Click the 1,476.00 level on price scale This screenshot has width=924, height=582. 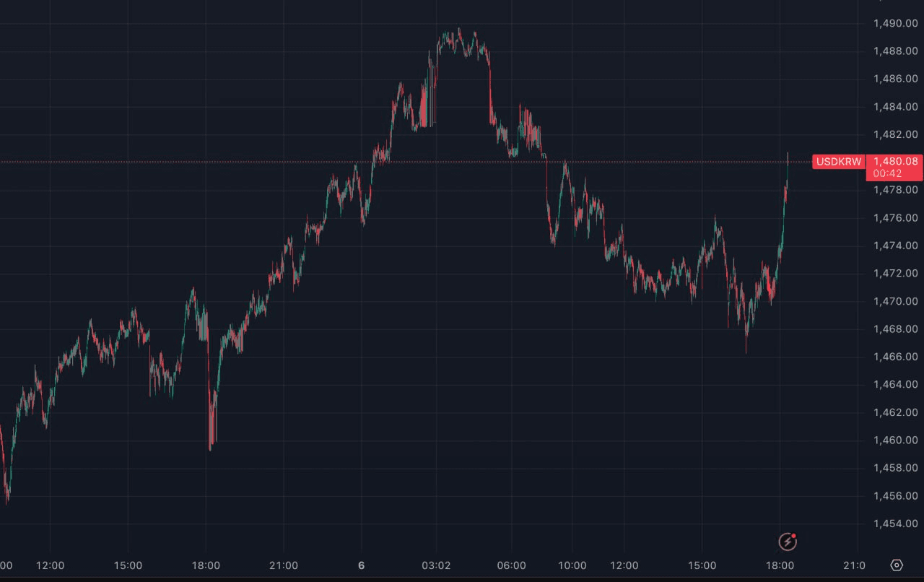895,217
